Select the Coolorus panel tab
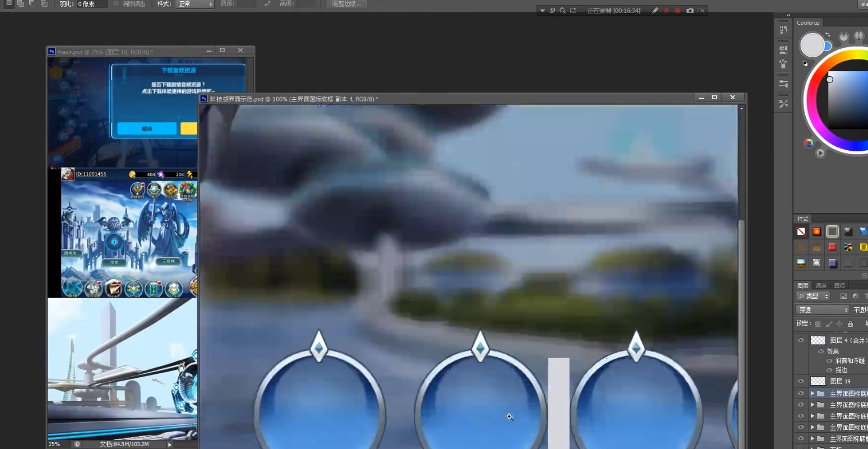This screenshot has height=449, width=868. point(808,23)
